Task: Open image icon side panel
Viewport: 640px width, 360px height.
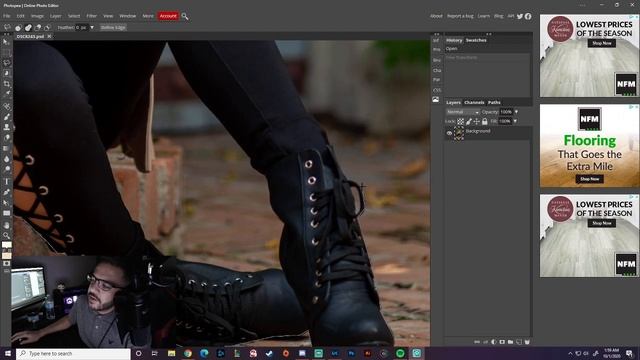Action: click(436, 100)
